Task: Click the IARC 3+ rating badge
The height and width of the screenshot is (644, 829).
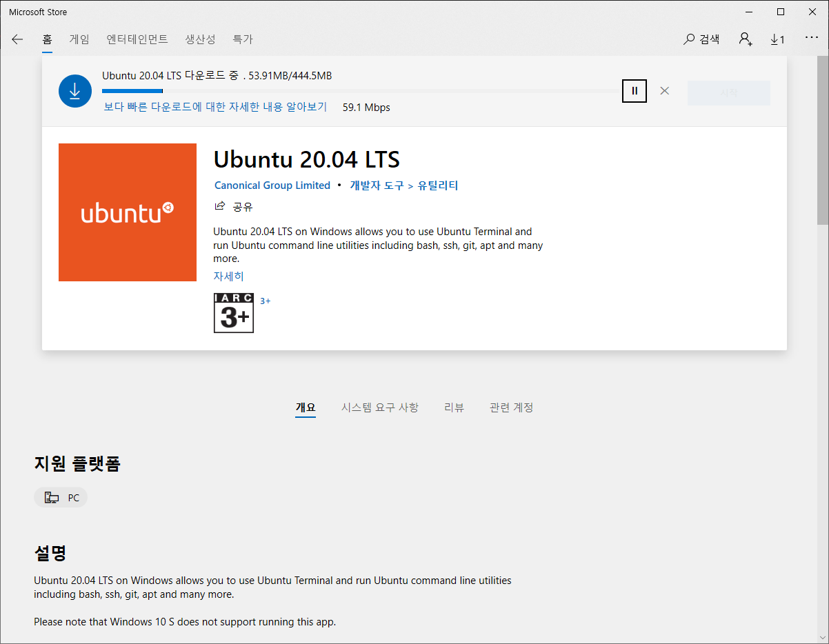Action: tap(234, 312)
